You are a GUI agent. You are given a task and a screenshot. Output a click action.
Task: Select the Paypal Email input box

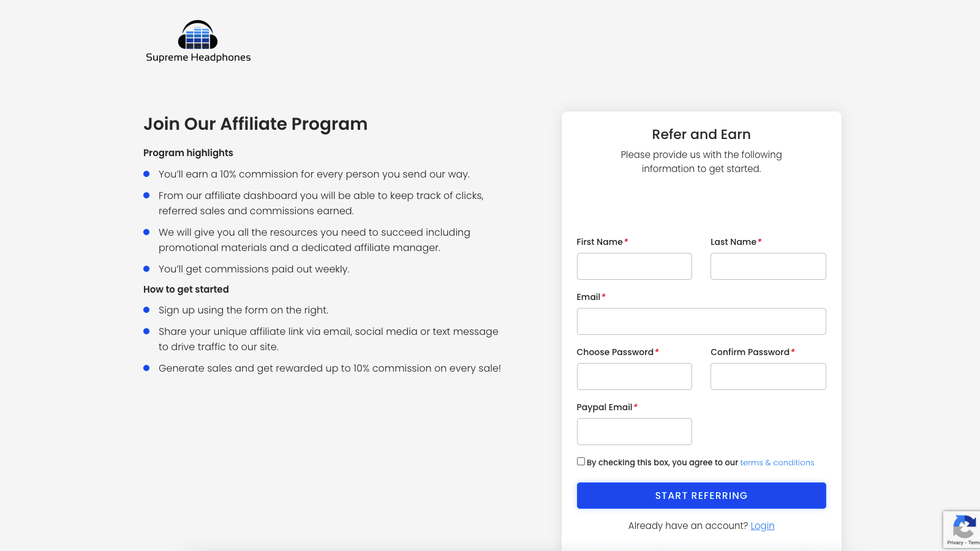click(634, 431)
